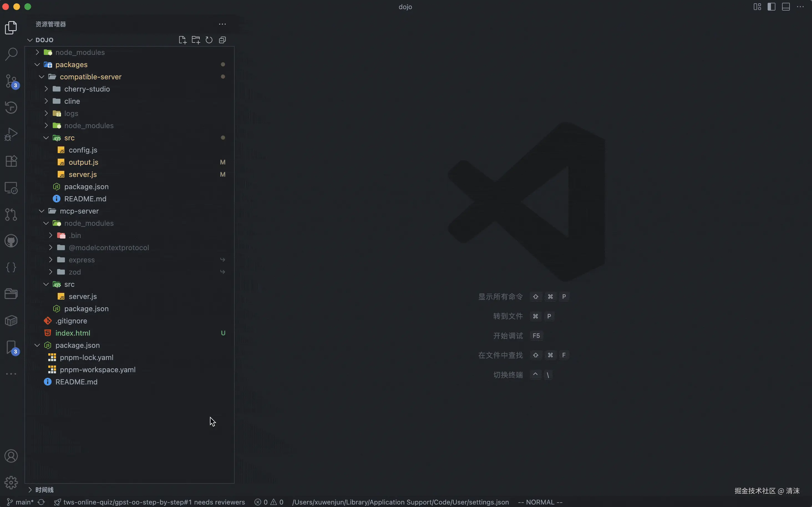Toggle primary side bar visibility
This screenshot has width=812, height=507.
point(771,7)
